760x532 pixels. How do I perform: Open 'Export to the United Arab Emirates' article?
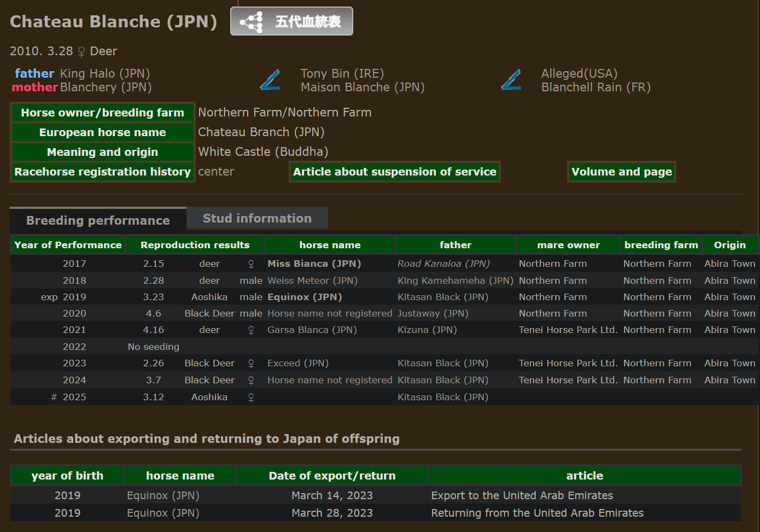point(522,495)
